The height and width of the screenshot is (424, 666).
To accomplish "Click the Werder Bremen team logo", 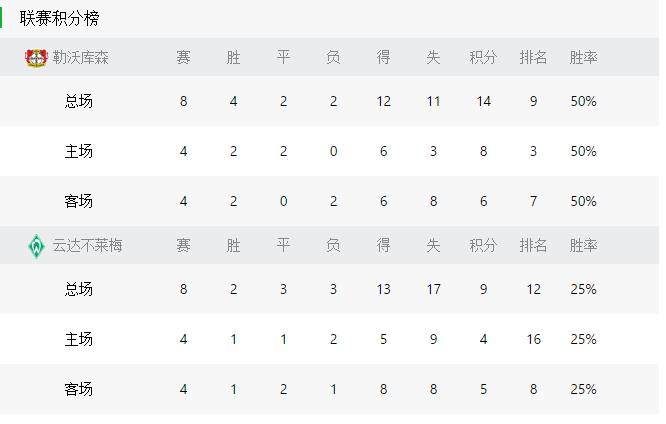I will [x=37, y=246].
